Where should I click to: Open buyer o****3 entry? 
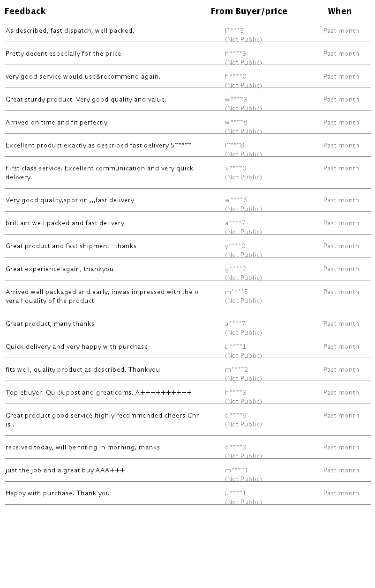coord(235,448)
